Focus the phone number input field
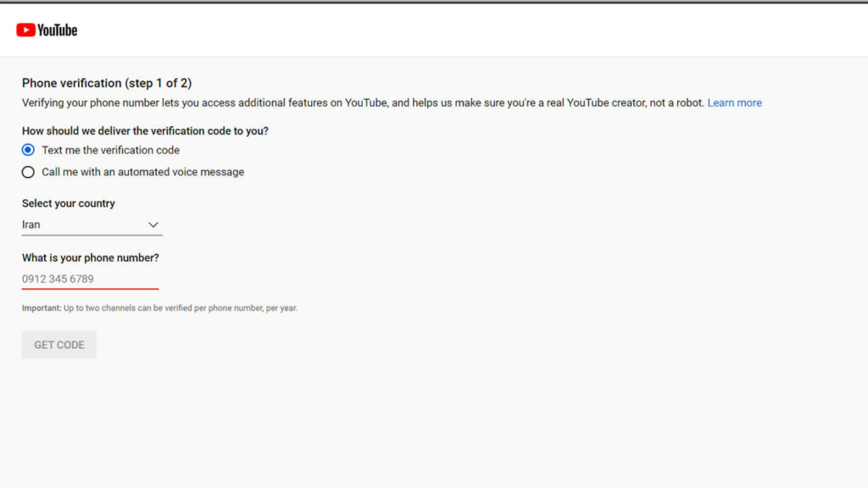 (x=89, y=279)
